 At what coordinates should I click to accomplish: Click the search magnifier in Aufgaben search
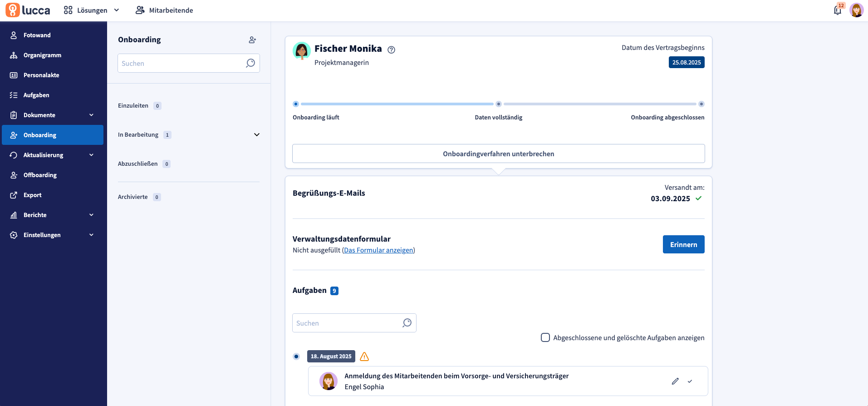pyautogui.click(x=407, y=323)
